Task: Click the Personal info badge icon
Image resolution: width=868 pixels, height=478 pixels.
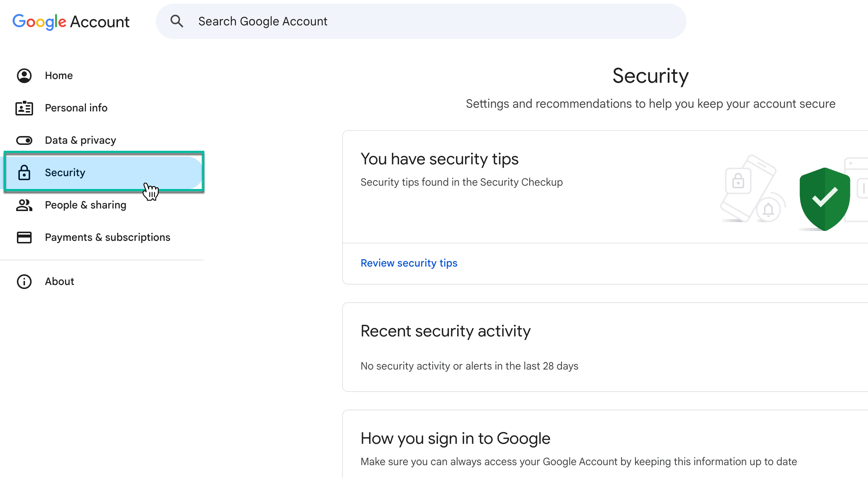Action: tap(24, 108)
